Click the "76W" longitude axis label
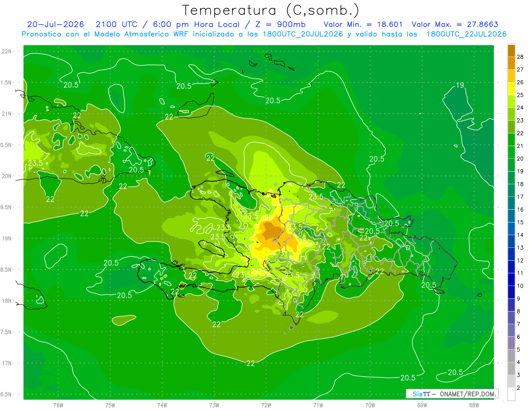This screenshot has height=411, width=532. click(x=58, y=405)
